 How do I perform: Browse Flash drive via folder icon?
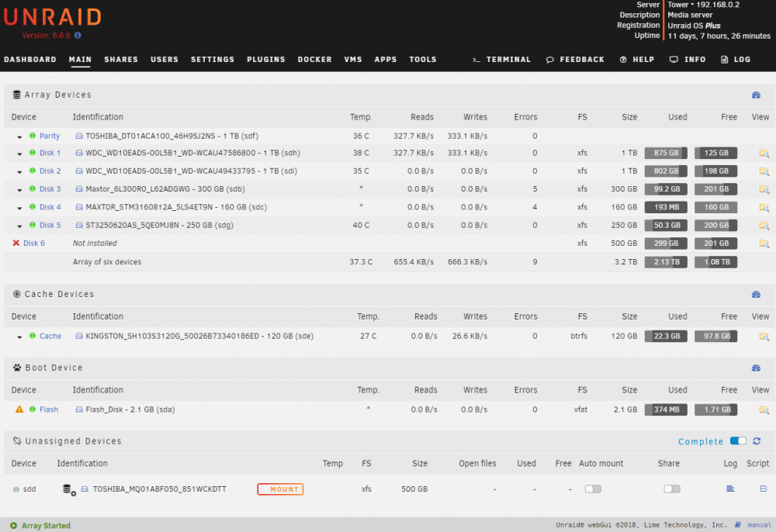click(764, 410)
